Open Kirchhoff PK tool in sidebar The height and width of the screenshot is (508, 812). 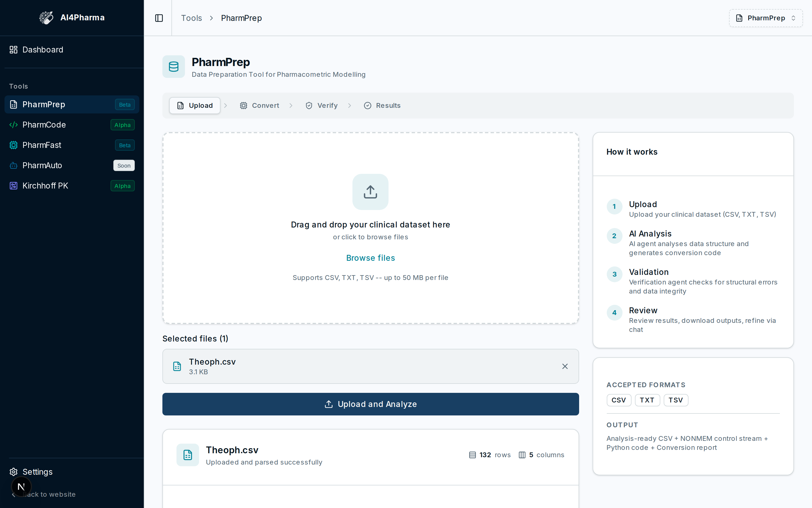coord(72,186)
